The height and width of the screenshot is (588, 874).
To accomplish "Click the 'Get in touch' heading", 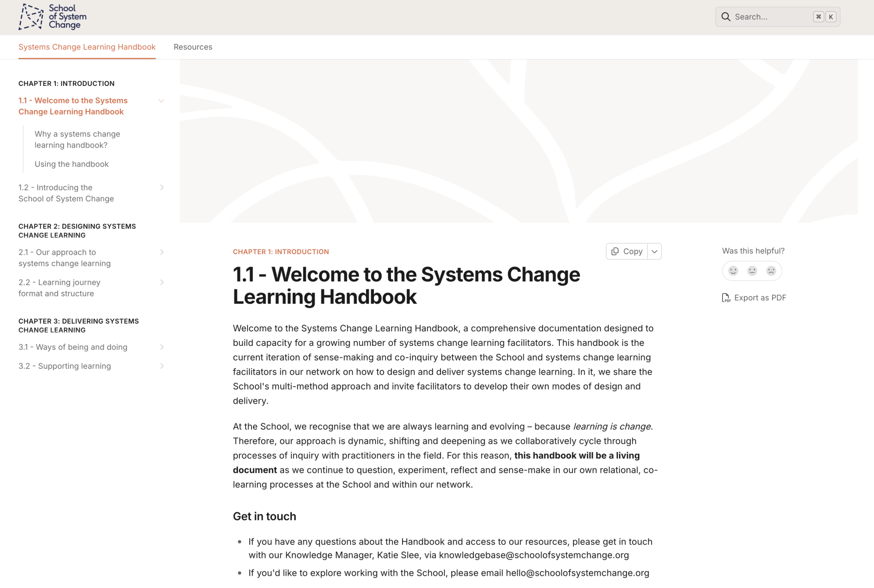I will coord(265,516).
